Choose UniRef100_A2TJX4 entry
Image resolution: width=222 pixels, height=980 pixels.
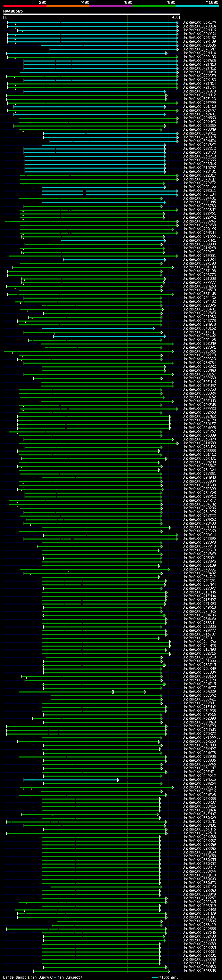pyautogui.click(x=199, y=88)
